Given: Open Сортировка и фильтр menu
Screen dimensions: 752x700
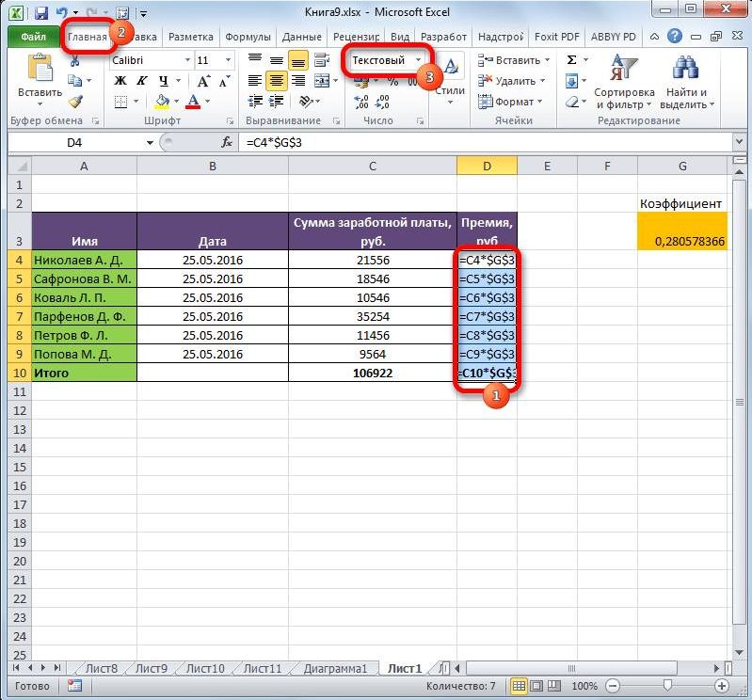Looking at the screenshot, I should (624, 82).
